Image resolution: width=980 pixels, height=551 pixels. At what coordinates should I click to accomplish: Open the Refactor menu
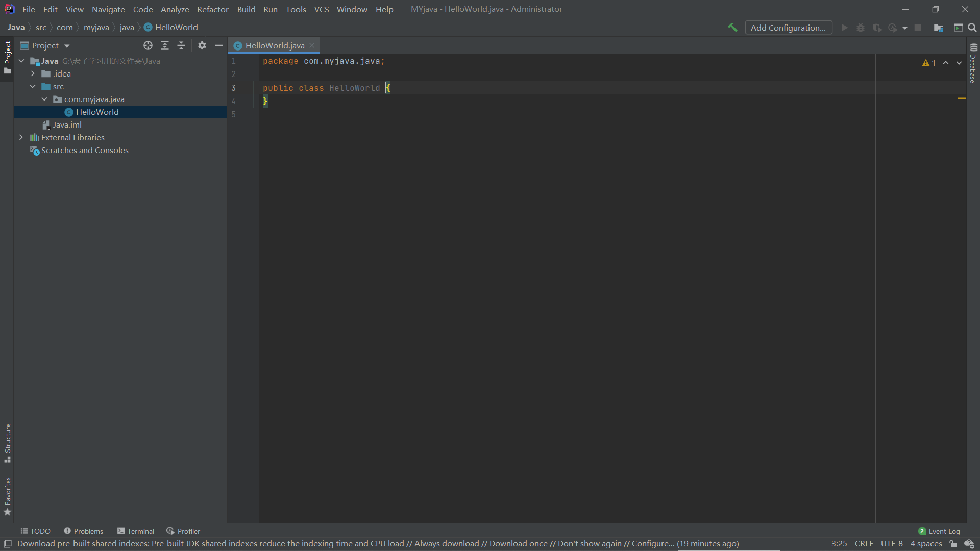(x=212, y=9)
